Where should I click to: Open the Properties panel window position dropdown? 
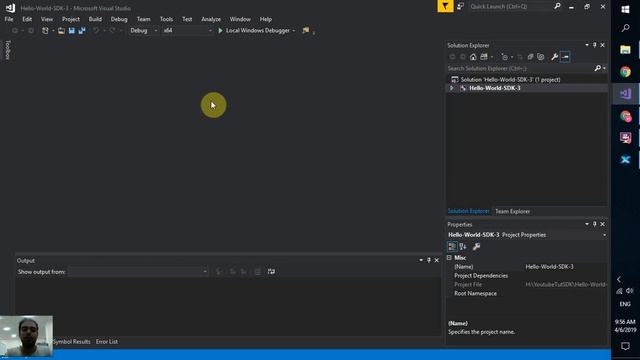click(x=587, y=224)
